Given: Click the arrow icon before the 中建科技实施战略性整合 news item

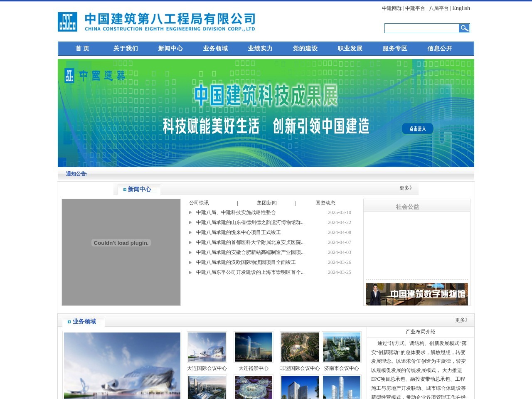Looking at the screenshot, I should (x=190, y=212).
